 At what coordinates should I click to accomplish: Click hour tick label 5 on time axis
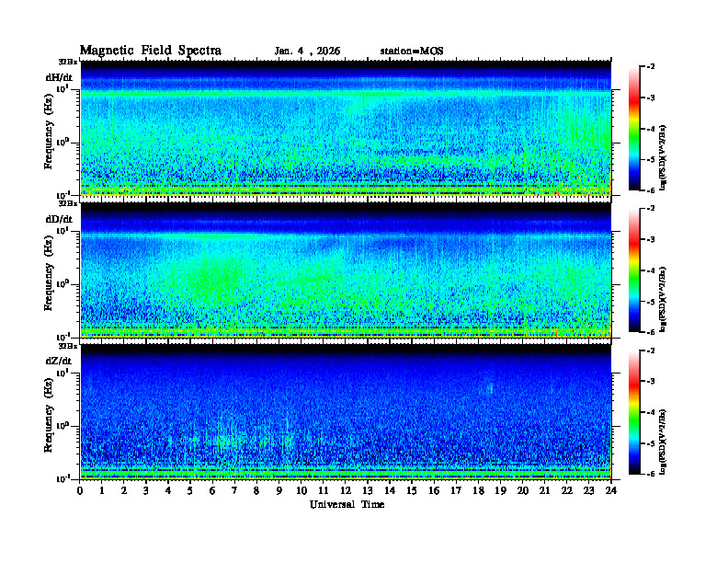click(190, 490)
